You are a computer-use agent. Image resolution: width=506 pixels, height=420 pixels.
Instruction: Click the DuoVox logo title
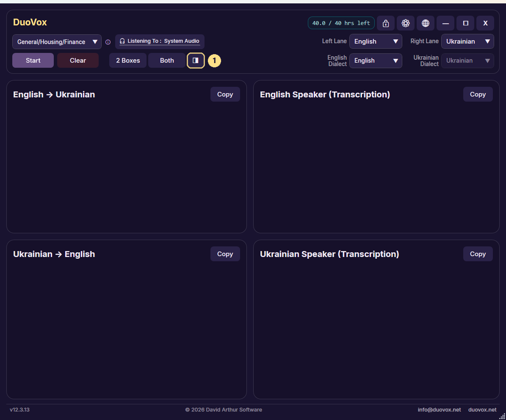click(30, 22)
